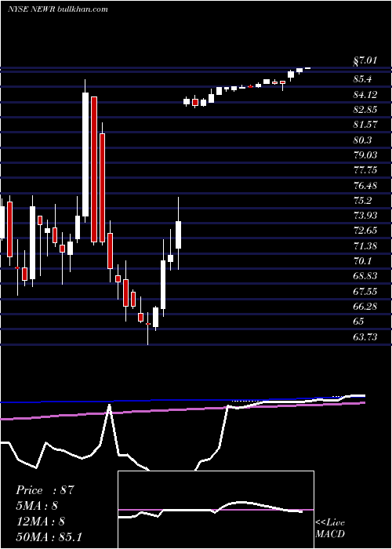Click the 82.85 price axis label
Screen dimensions: 392x549
365,110
